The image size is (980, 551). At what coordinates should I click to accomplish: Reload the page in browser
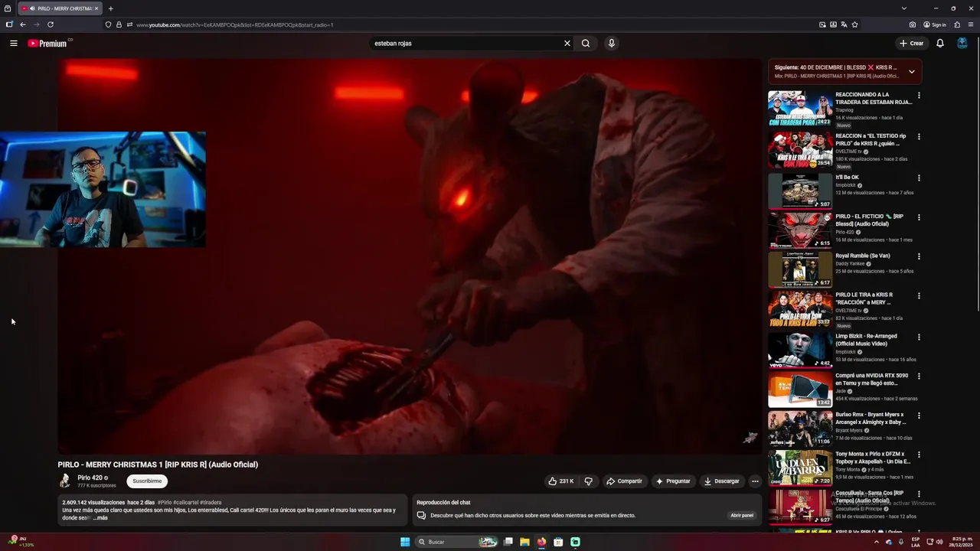[51, 24]
